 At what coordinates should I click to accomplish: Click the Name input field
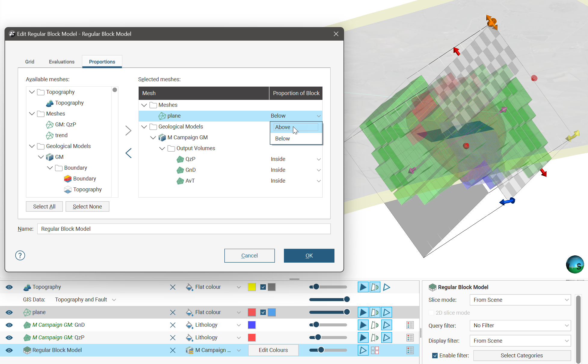click(183, 229)
